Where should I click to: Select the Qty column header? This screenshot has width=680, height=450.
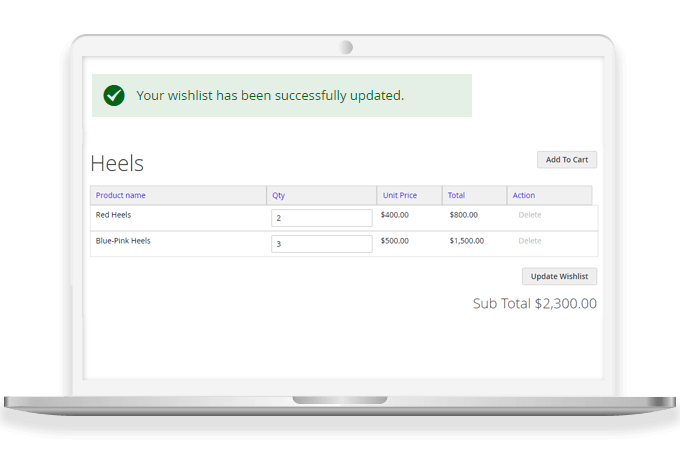click(x=279, y=195)
